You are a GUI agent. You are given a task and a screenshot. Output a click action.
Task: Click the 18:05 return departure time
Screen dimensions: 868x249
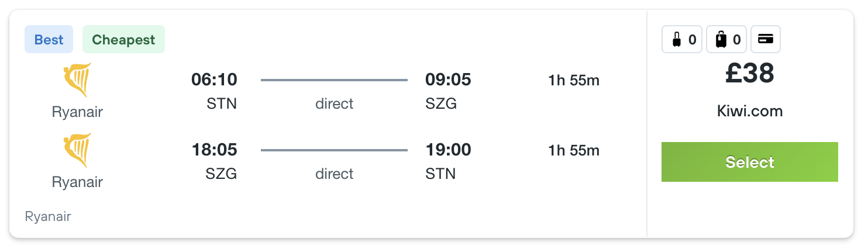click(214, 150)
